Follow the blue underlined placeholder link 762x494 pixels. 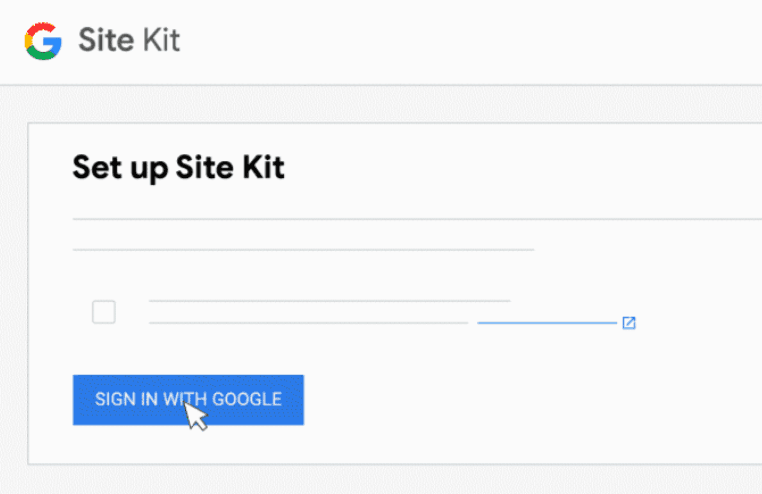point(547,323)
